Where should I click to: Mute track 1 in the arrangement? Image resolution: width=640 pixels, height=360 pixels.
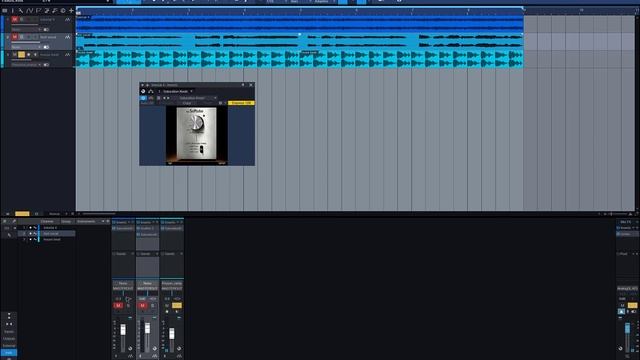pyautogui.click(x=15, y=19)
